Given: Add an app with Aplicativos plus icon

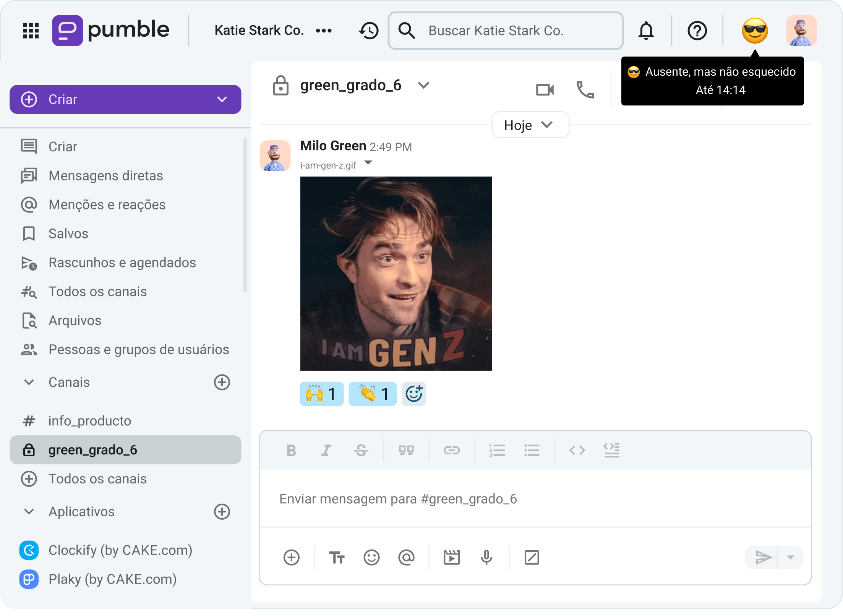Looking at the screenshot, I should coord(222,512).
